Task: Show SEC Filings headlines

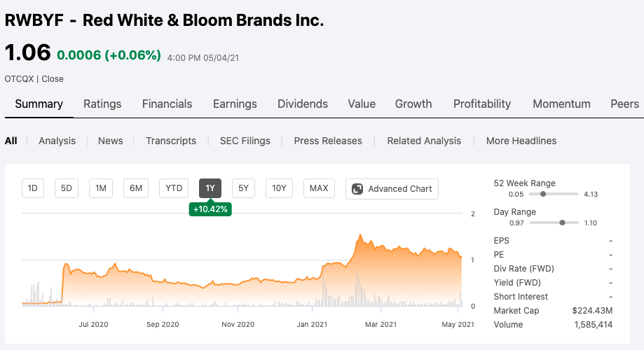Action: pyautogui.click(x=245, y=141)
